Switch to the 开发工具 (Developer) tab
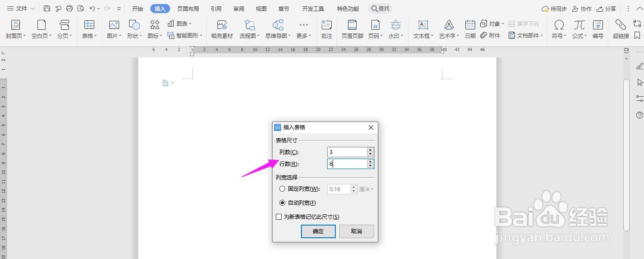This screenshot has width=644, height=259. 313,9
